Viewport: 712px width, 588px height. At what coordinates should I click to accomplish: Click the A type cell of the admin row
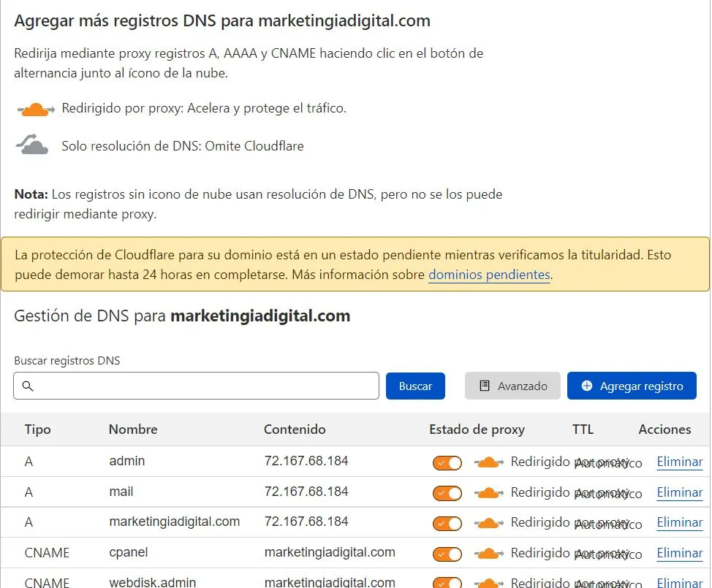click(29, 462)
